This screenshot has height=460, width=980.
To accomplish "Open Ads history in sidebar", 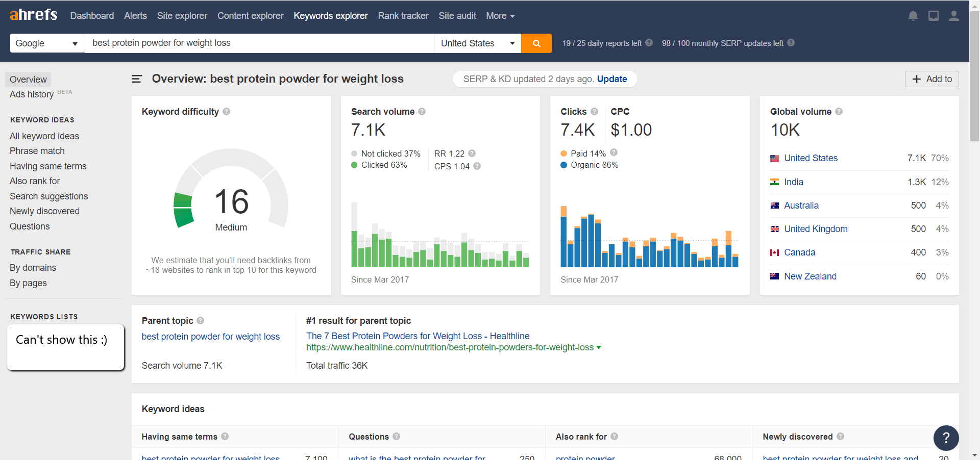I will [x=32, y=94].
